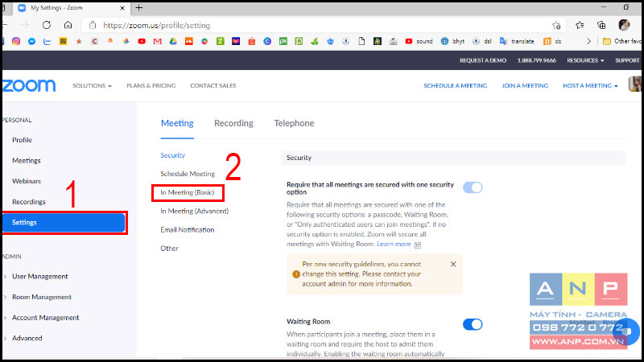Click Zoom logo

pos(29,86)
